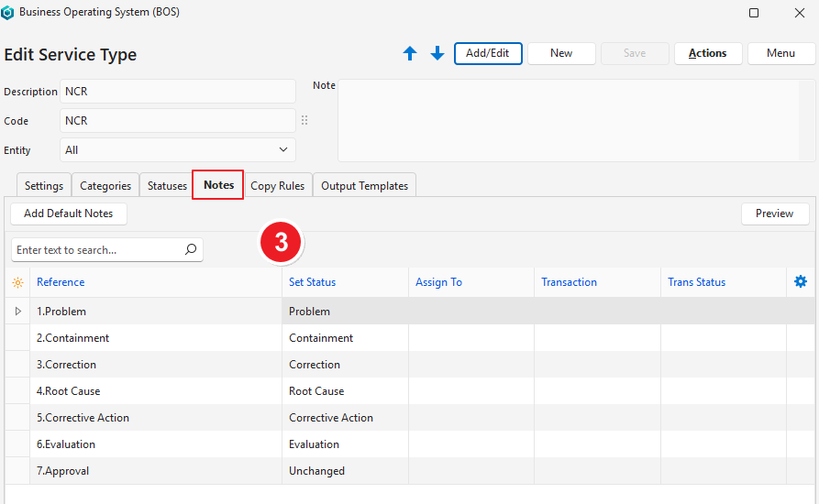This screenshot has width=819, height=504.
Task: Click the BOS application logo icon
Action: tap(8, 13)
